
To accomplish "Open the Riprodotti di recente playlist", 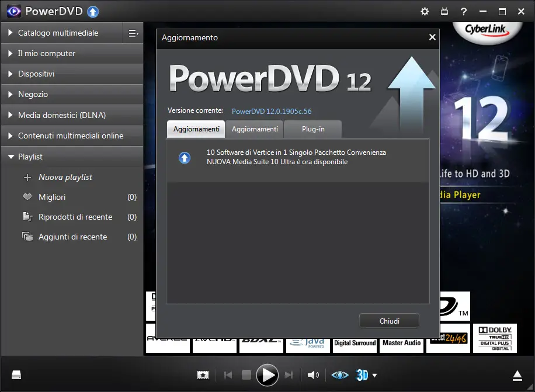I will coord(75,217).
